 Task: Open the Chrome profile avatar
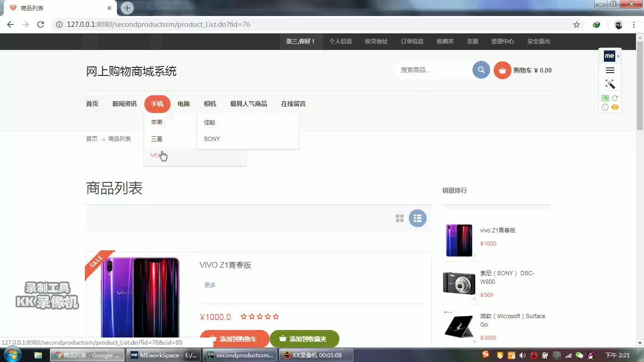pyautogui.click(x=619, y=25)
